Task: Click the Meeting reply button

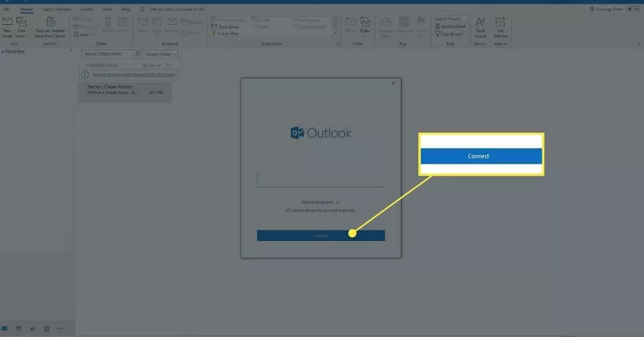Action: point(191,22)
